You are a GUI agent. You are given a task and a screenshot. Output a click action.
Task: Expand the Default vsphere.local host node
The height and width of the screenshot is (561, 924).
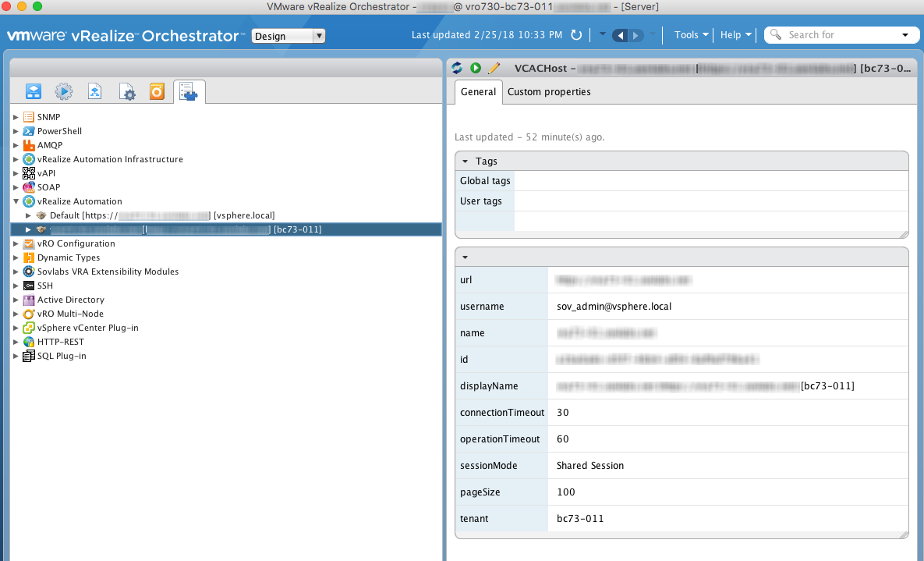(28, 215)
